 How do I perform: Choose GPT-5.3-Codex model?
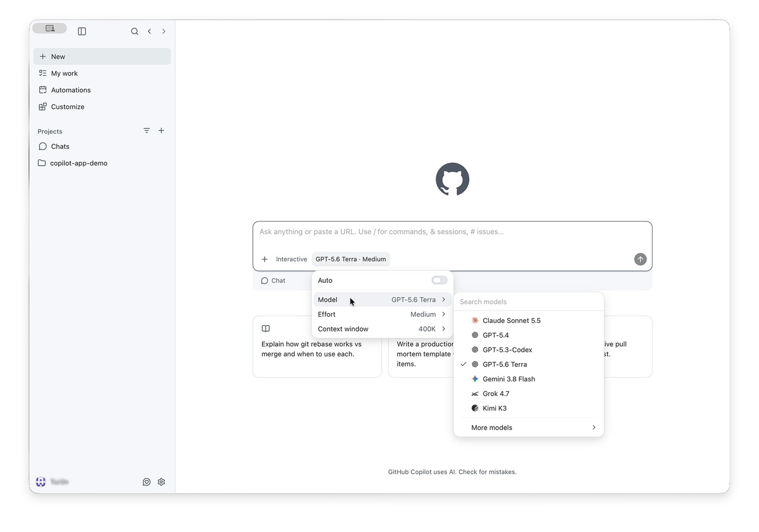[x=528, y=350]
